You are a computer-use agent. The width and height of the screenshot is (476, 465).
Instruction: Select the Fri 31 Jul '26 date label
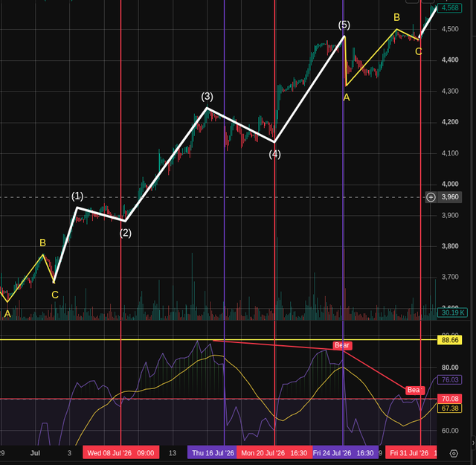click(x=411, y=453)
